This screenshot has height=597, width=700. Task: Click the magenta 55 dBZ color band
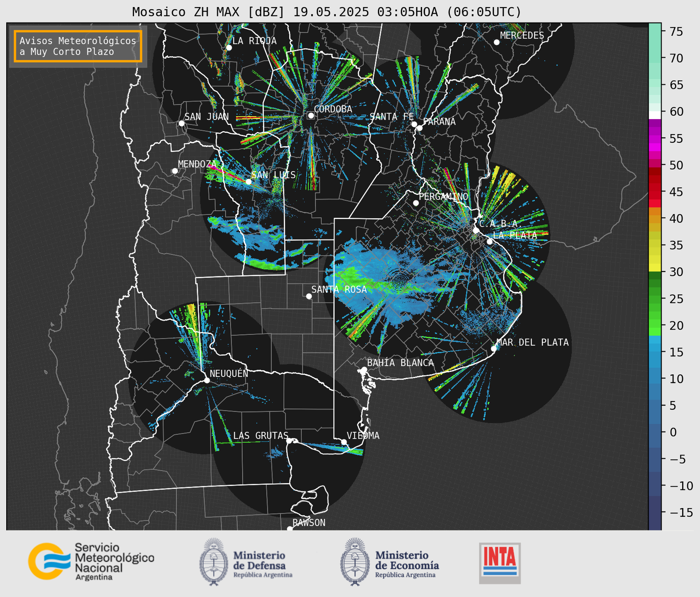coord(654,139)
